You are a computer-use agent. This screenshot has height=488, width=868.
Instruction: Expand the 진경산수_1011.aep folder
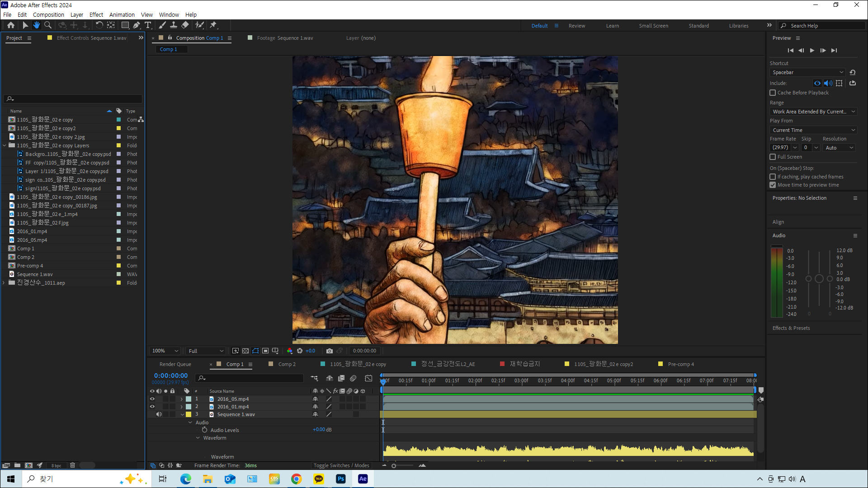(4, 283)
